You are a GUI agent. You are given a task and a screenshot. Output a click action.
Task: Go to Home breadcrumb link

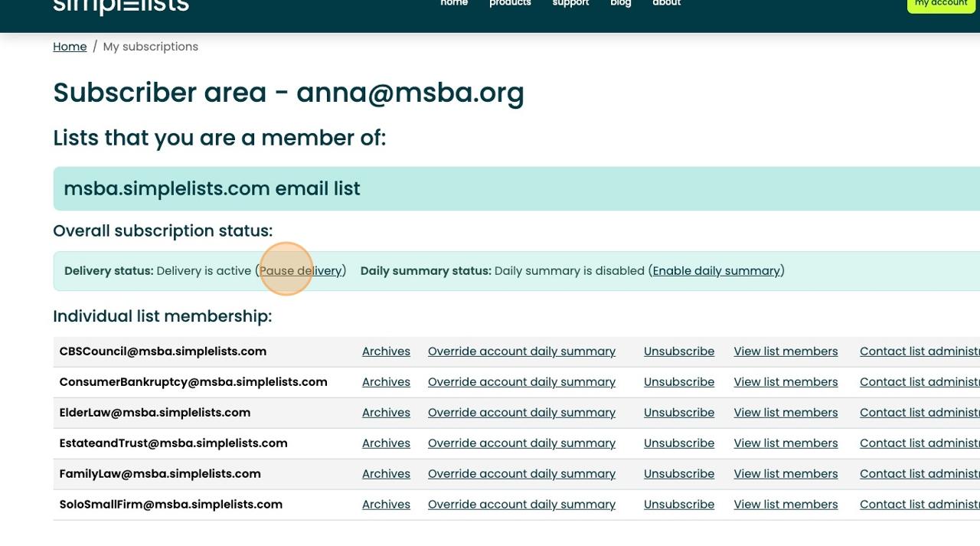(70, 47)
